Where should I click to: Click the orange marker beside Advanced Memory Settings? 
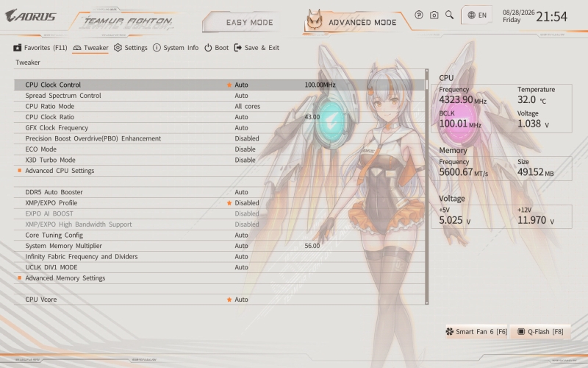pos(20,278)
